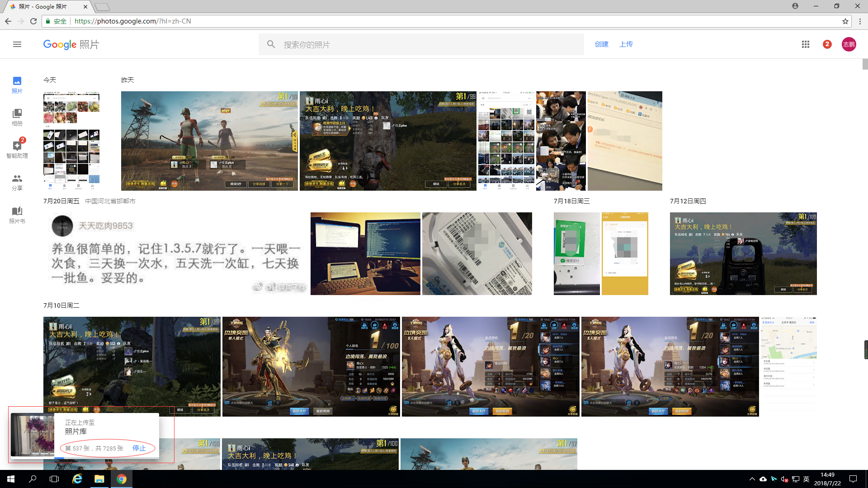Open the white device barcode photo
The height and width of the screenshot is (488, 868).
tap(477, 253)
